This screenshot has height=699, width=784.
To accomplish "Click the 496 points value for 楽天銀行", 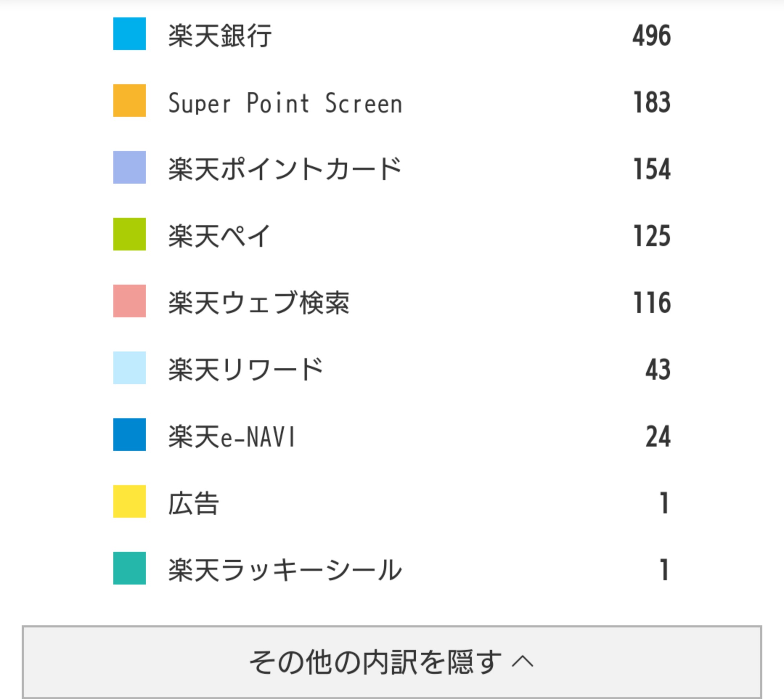I will coord(652,36).
